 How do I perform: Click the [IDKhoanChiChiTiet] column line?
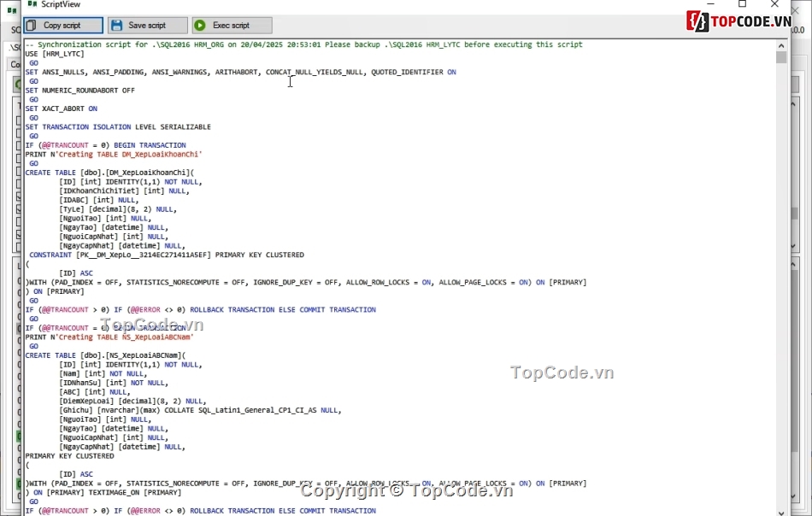124,191
